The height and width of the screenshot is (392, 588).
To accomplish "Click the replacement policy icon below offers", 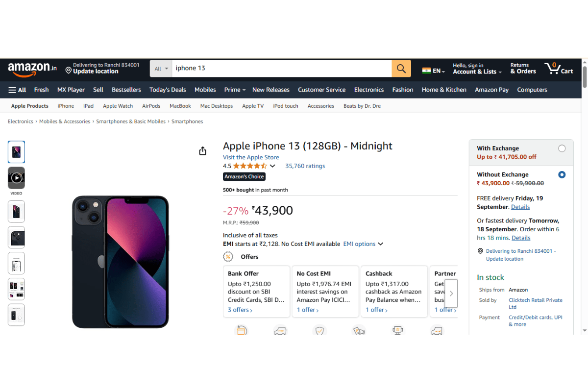I will tap(241, 331).
